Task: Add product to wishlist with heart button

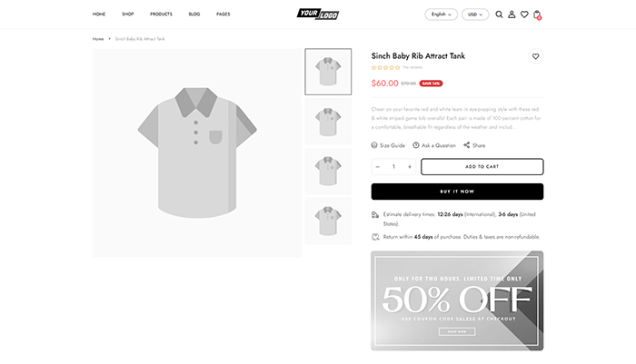Action: point(536,56)
